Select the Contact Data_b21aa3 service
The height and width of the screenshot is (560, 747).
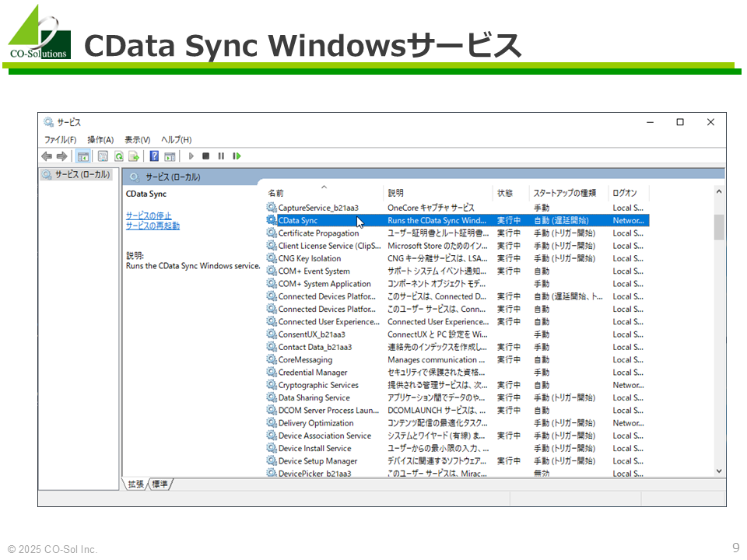(458, 347)
